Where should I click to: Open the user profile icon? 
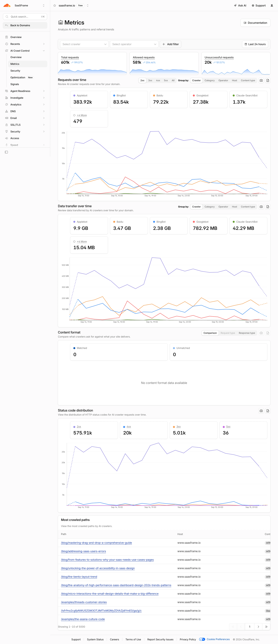[272, 5]
